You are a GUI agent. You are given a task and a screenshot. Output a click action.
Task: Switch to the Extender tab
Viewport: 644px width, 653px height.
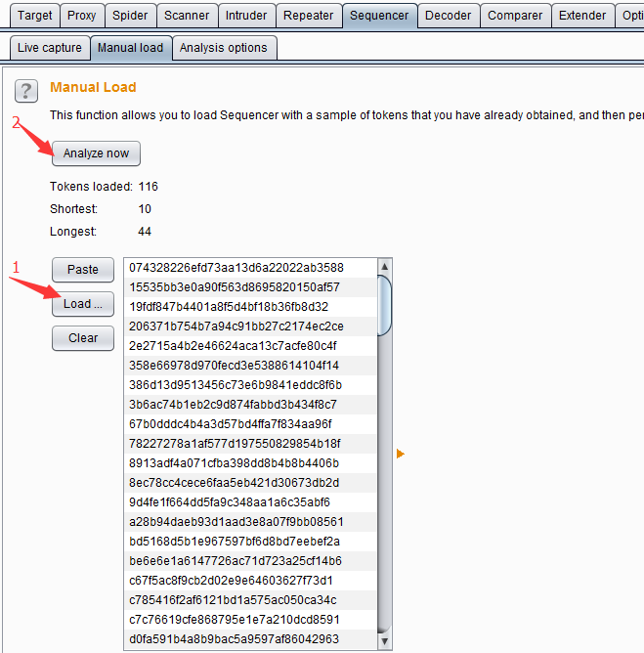[582, 16]
